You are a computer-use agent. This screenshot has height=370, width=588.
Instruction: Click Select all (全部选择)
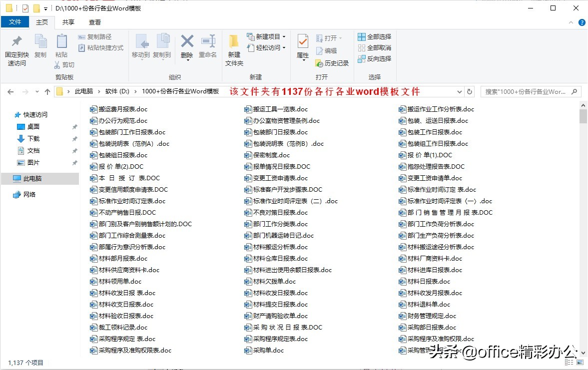374,37
